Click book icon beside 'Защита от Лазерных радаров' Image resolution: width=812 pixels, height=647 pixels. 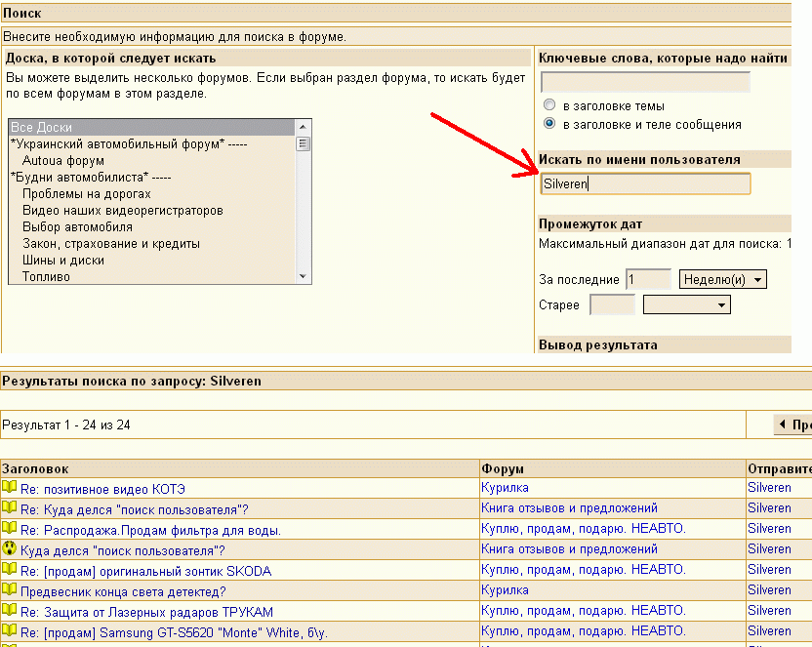(x=10, y=611)
